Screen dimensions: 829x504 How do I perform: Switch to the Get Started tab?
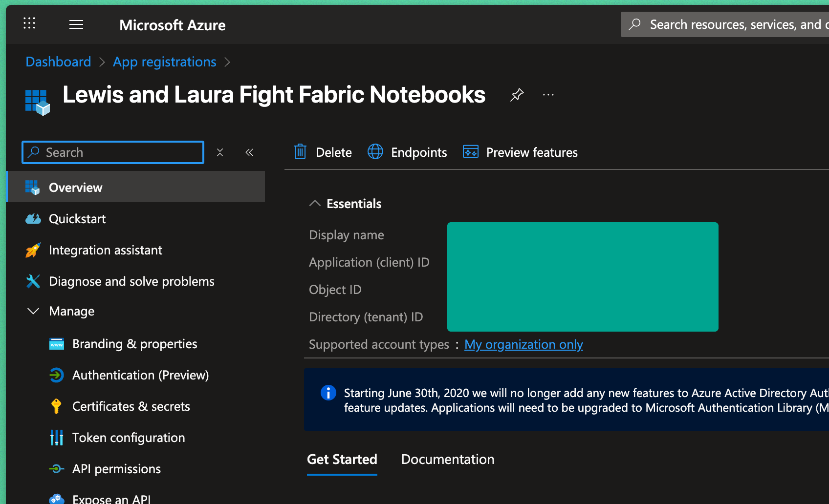coord(342,460)
